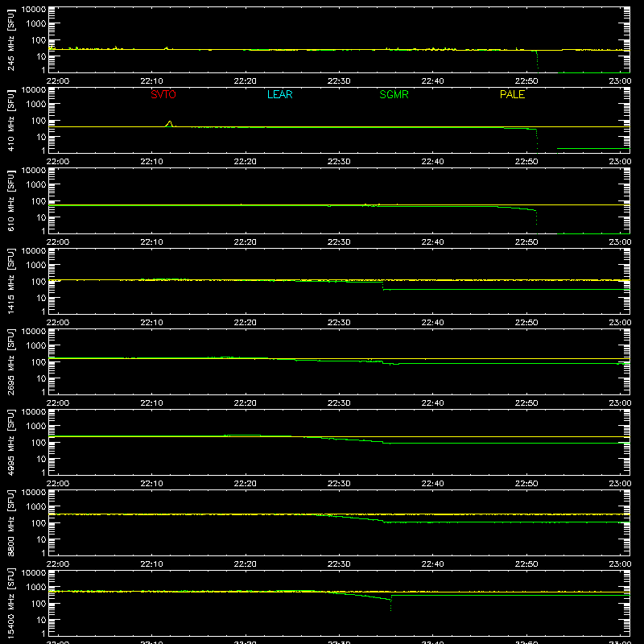This screenshot has height=644, width=644.
Task: Click 22:30 tick label under 245 MHz plot
Action: pyautogui.click(x=339, y=81)
